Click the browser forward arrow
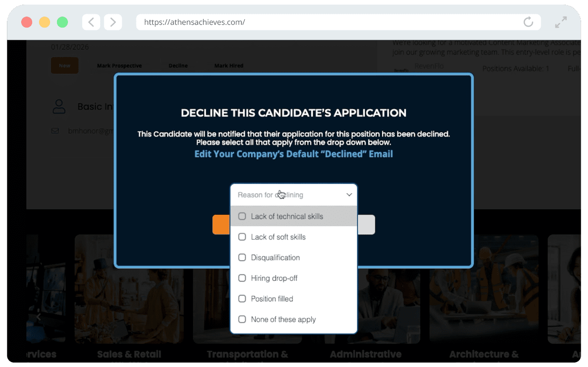Screen dimensions: 588x367 click(x=113, y=22)
